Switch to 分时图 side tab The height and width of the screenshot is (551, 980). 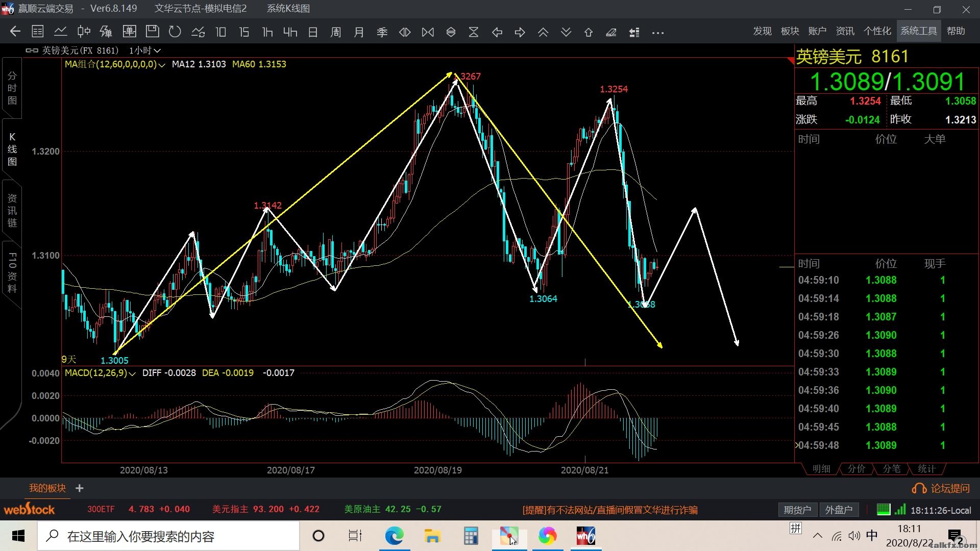(x=12, y=88)
